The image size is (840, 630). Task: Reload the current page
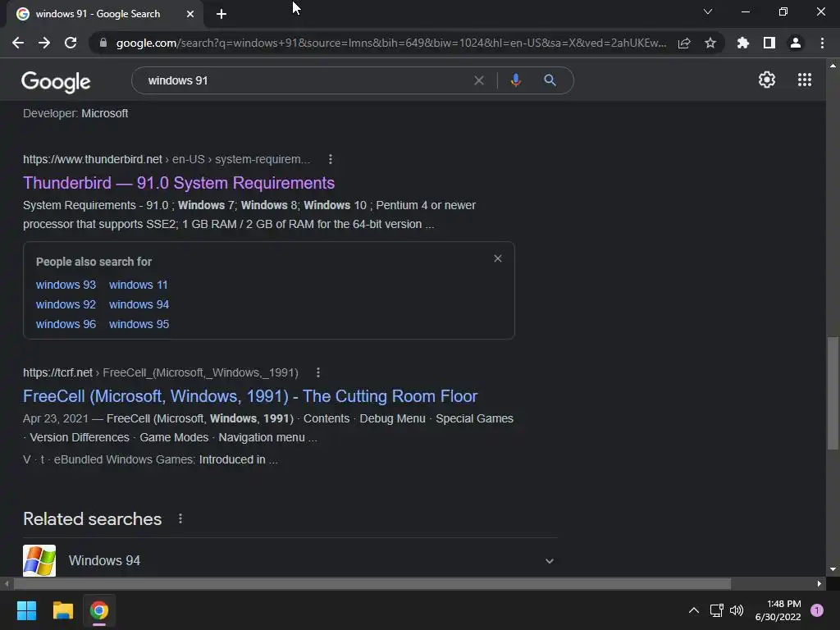coord(71,43)
